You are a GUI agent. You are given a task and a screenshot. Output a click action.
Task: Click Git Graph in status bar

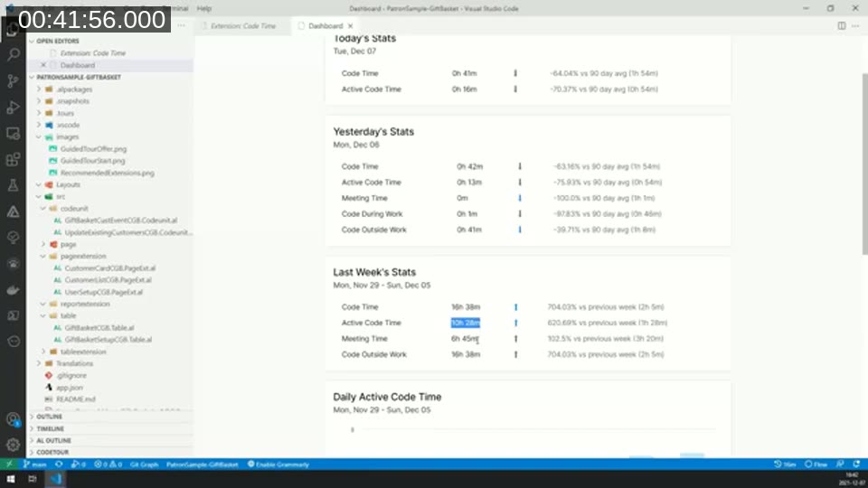point(144,465)
